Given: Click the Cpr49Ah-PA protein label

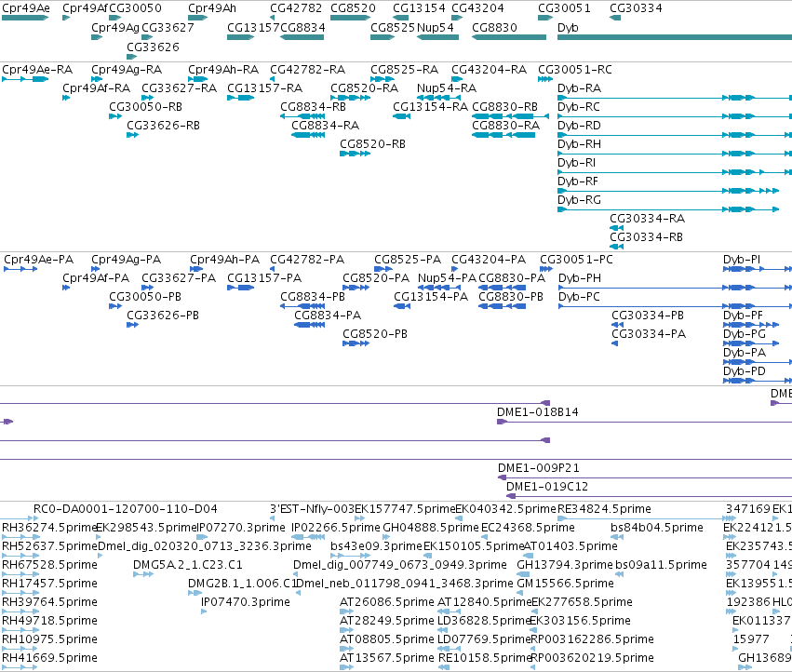Looking at the screenshot, I should (225, 260).
